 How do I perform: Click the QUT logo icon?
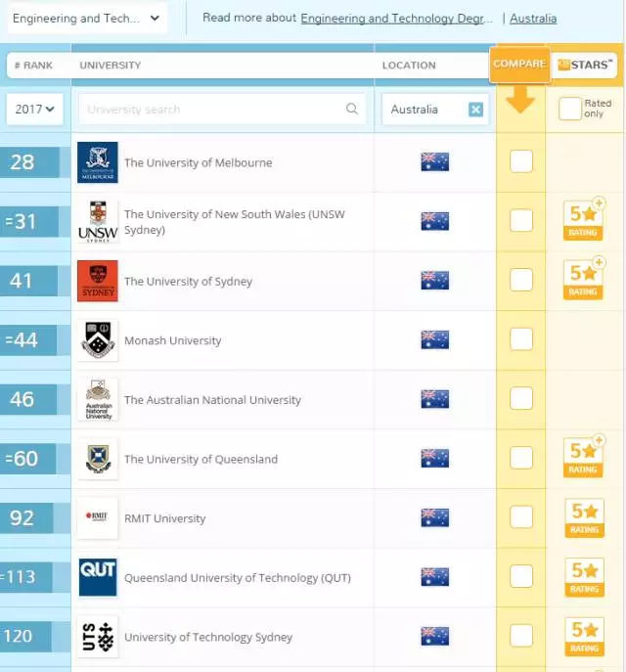[x=98, y=577]
